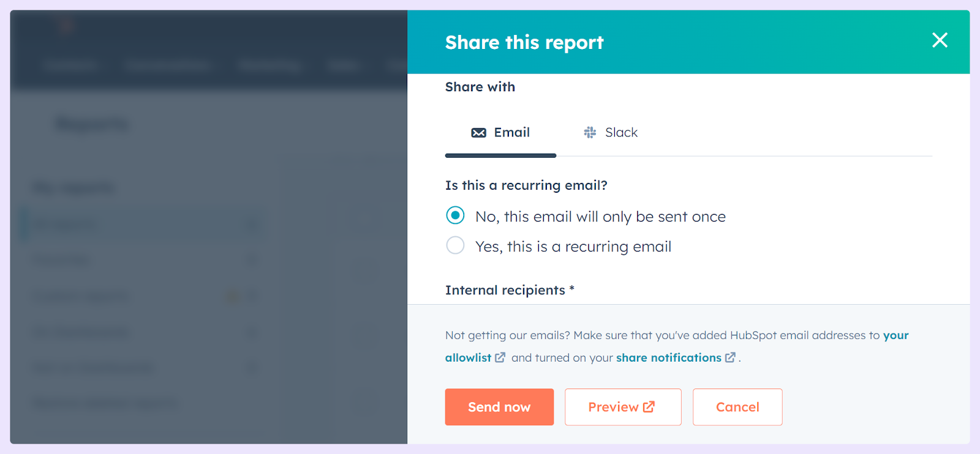Image resolution: width=980 pixels, height=454 pixels.
Task: Click the external-link icon after share notifications
Action: click(x=730, y=357)
